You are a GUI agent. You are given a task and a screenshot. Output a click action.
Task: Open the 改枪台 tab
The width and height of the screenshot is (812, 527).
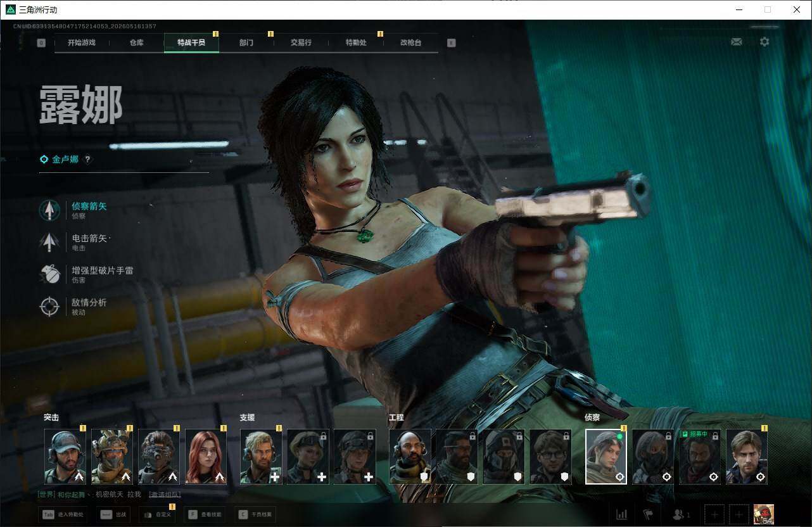(x=410, y=42)
